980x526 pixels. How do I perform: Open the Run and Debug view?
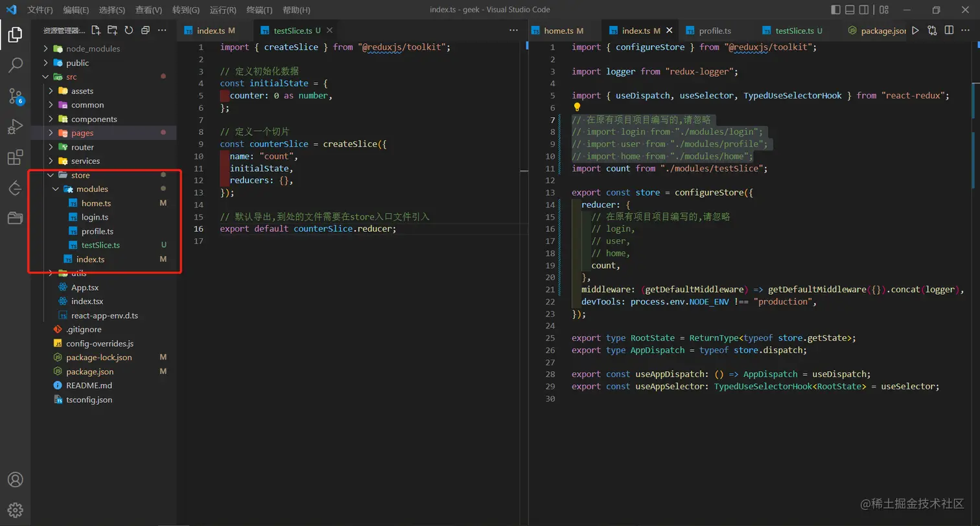15,127
